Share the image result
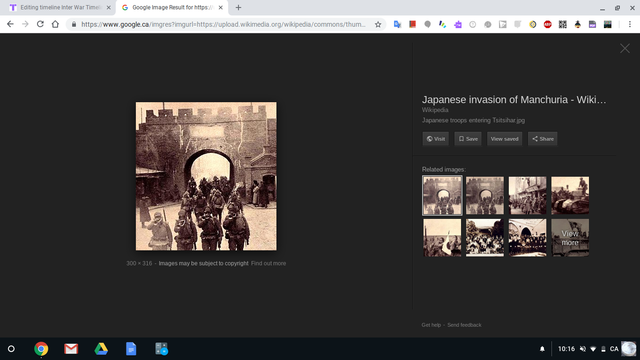This screenshot has width=640, height=360. point(542,139)
